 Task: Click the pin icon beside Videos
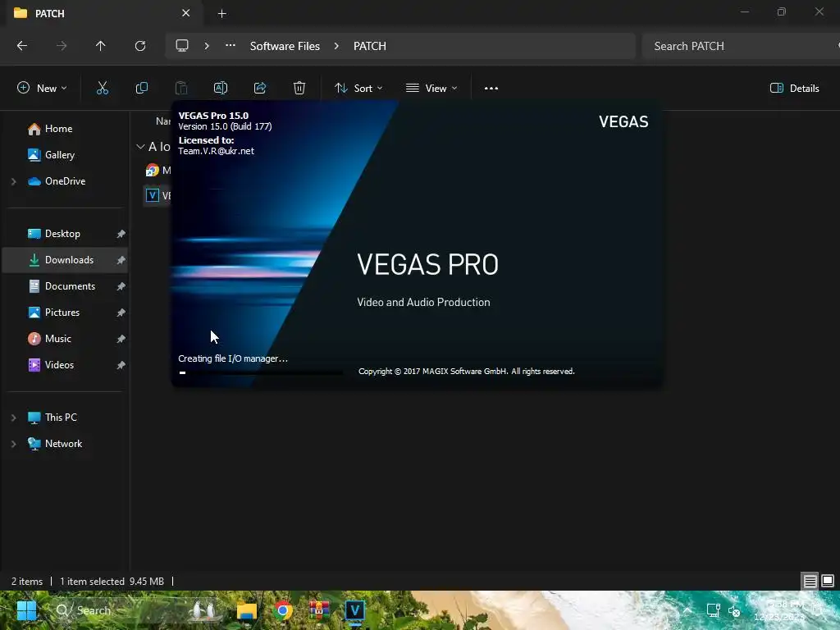click(121, 365)
